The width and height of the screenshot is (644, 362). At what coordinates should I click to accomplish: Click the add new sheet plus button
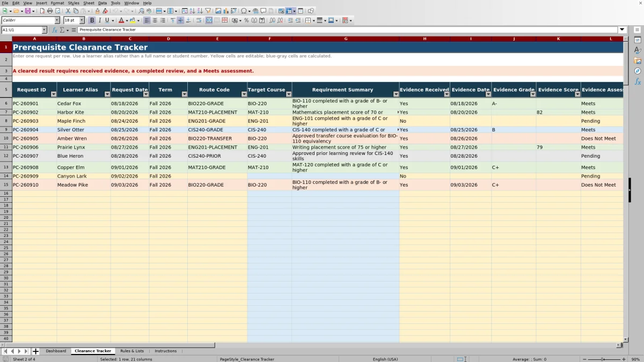click(x=35, y=351)
